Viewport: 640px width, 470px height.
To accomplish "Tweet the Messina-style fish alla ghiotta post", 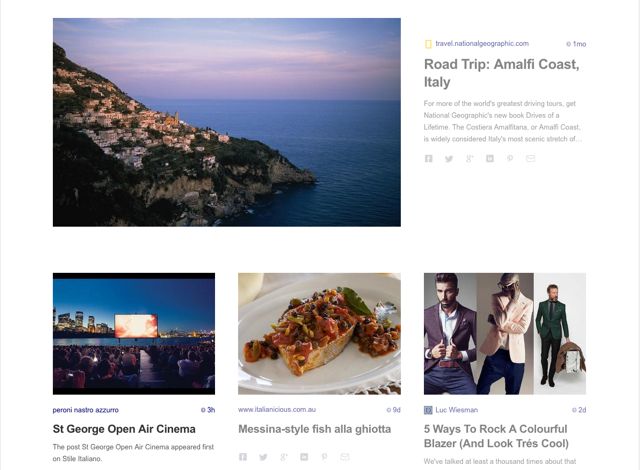I will 263,456.
